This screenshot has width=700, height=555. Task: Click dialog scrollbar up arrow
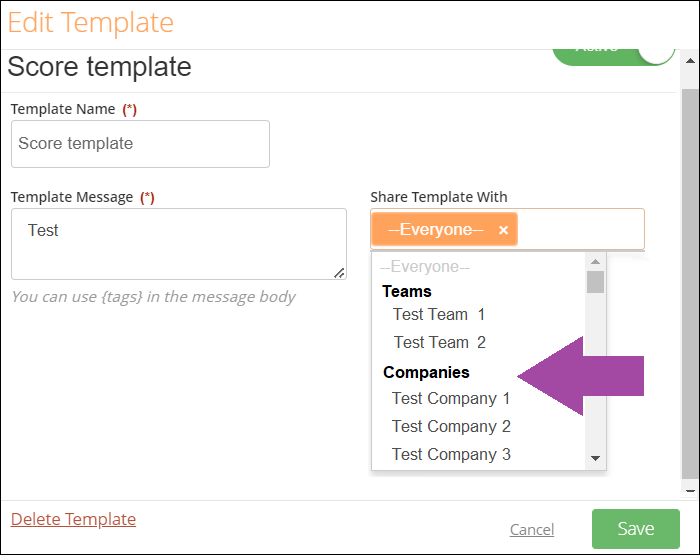[x=690, y=61]
